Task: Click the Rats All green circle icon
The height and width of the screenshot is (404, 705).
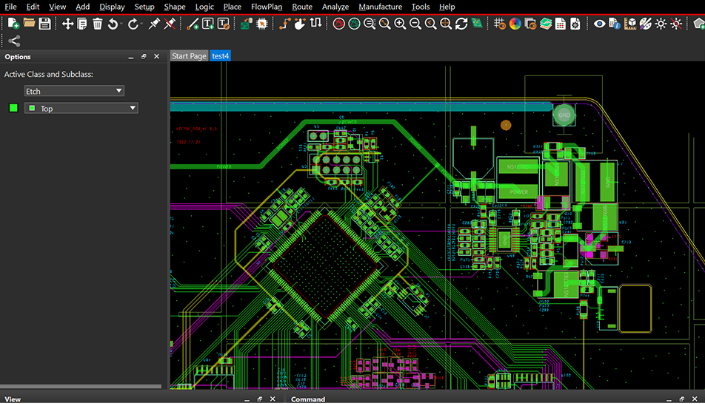Action: point(354,24)
